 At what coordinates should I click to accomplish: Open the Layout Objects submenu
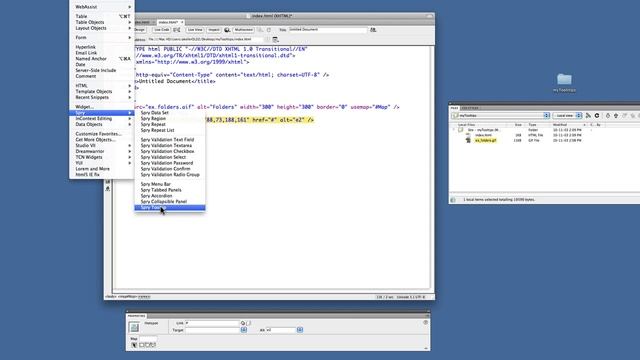(x=102, y=28)
